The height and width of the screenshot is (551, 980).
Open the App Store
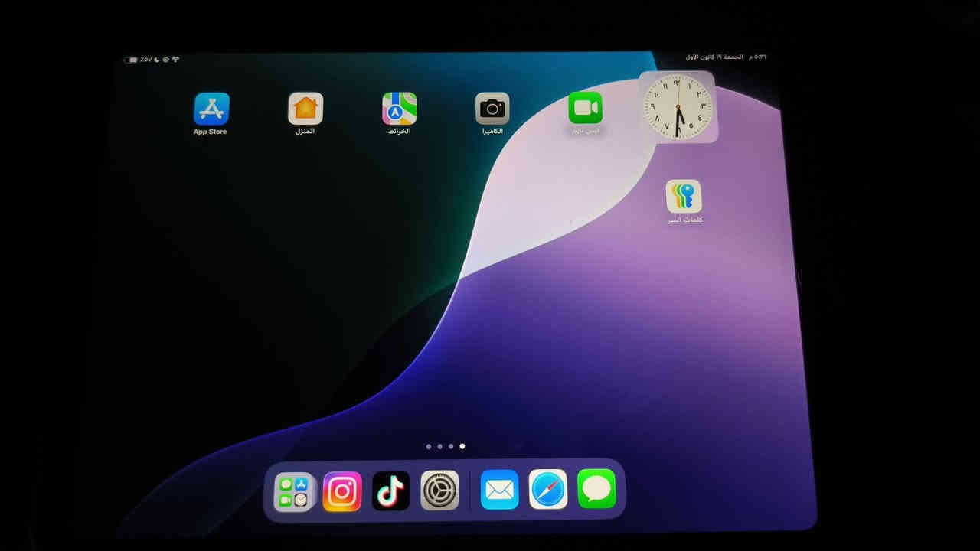coord(211,107)
